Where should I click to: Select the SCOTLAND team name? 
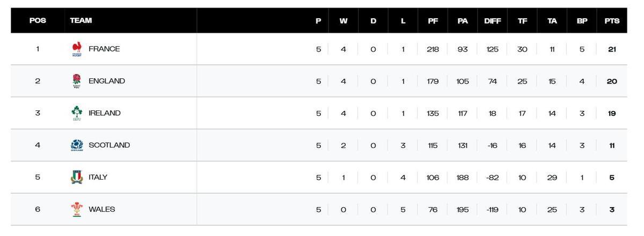click(x=109, y=145)
